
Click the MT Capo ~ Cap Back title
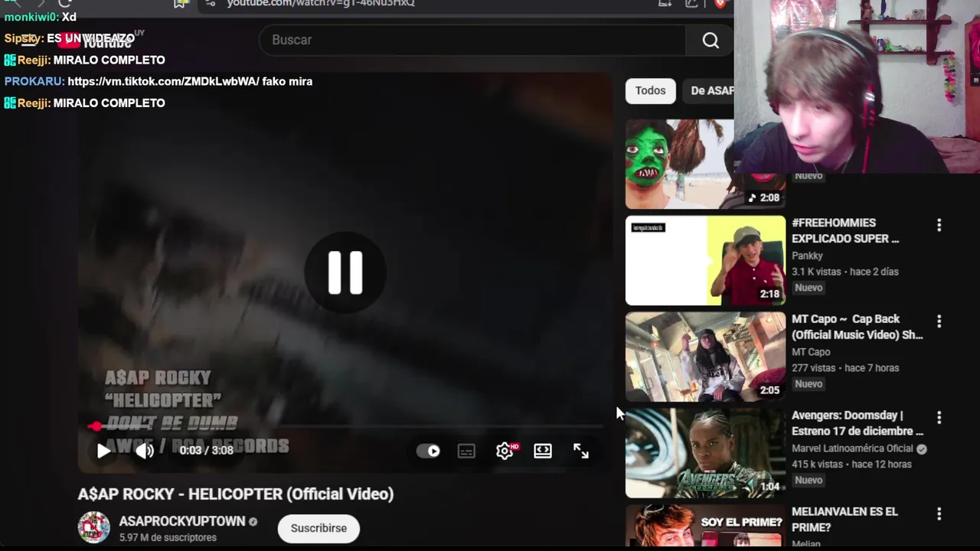tap(857, 327)
